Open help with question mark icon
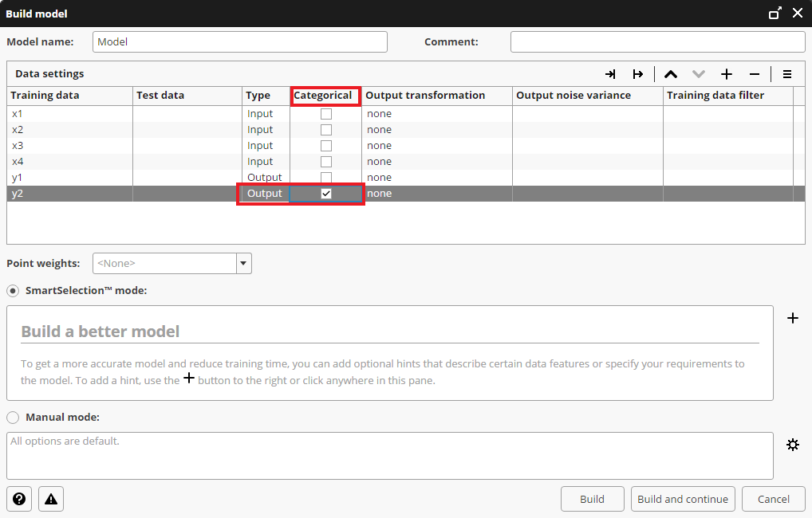Viewport: 812px width, 518px height. tap(19, 499)
